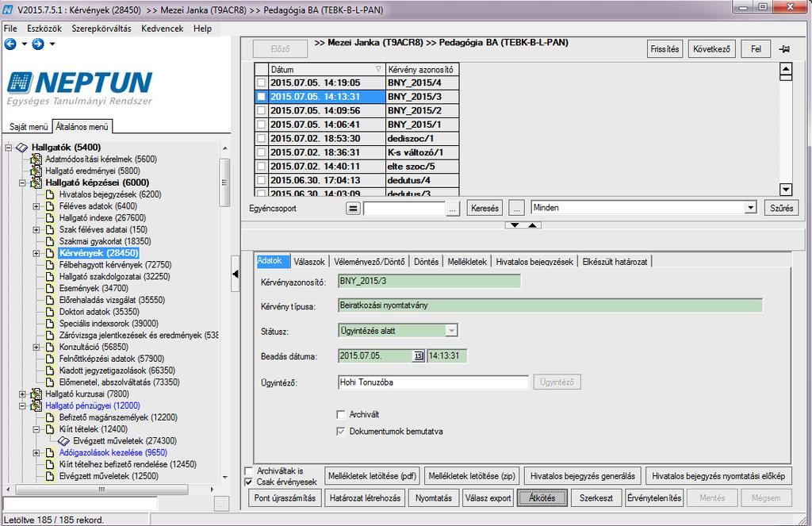Screen dimensions: 812x526
Task: Click the Frissítés button
Action: (x=665, y=49)
